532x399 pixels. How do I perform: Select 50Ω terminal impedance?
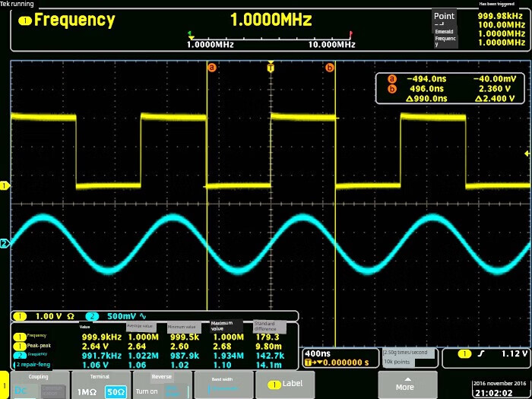click(116, 390)
